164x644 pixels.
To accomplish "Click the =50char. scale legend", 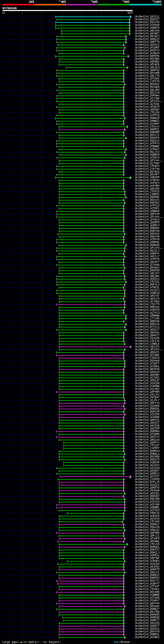I will pos(122,642).
